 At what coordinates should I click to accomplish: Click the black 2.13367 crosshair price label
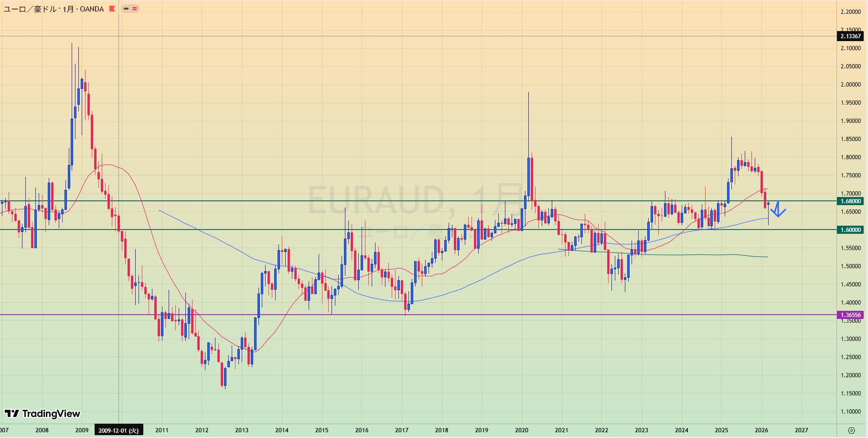point(850,36)
